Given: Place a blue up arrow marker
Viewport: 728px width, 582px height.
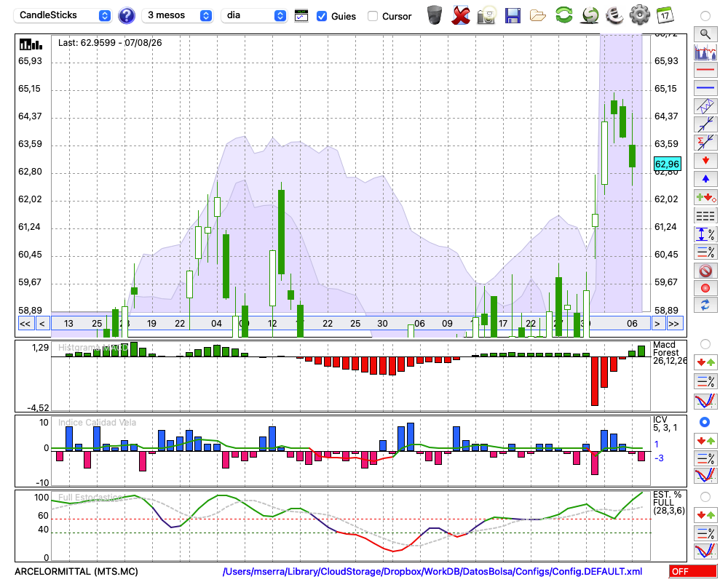Looking at the screenshot, I should tap(705, 179).
